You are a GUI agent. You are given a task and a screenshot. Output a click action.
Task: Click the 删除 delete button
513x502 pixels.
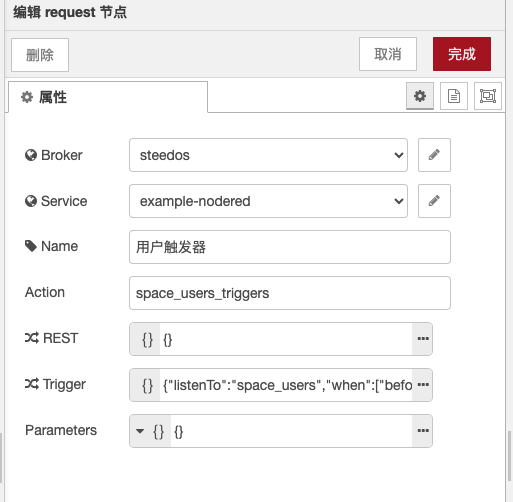pyautogui.click(x=40, y=55)
